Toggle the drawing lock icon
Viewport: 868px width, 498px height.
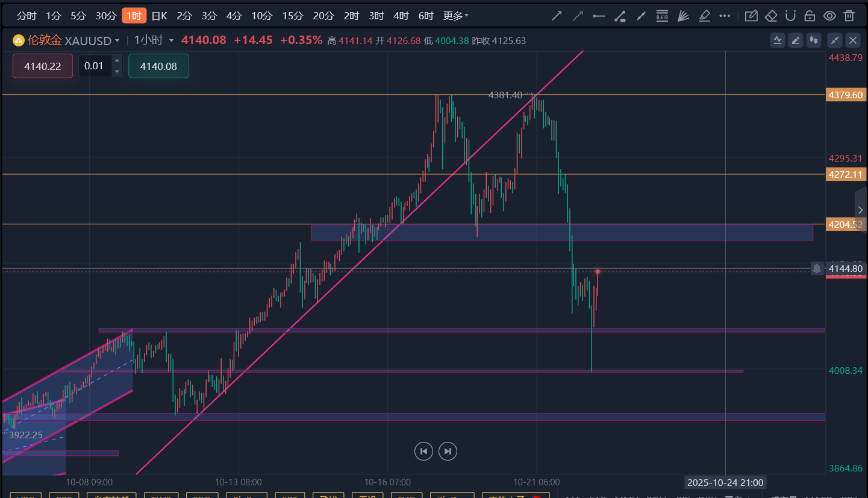tap(810, 16)
